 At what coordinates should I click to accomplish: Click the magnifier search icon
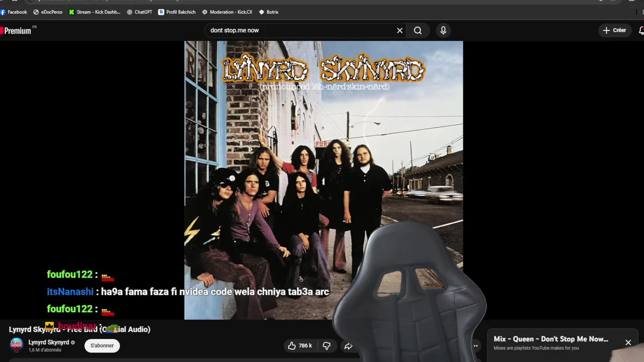(x=418, y=31)
